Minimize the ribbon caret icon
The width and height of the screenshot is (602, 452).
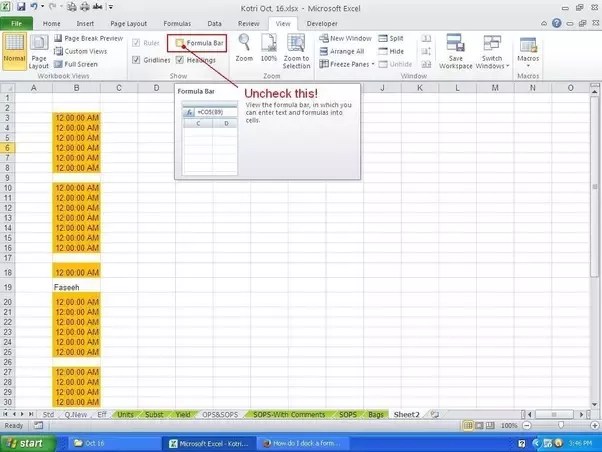tap(544, 23)
